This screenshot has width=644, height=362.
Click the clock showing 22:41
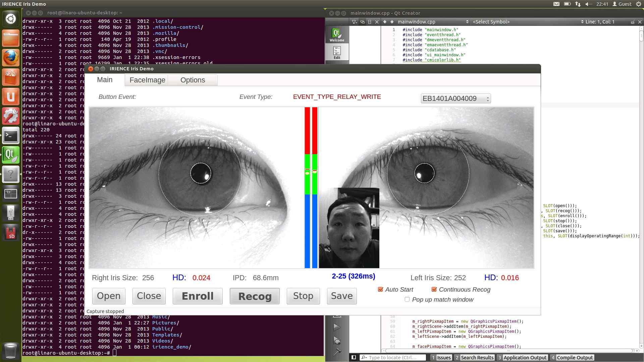(602, 4)
